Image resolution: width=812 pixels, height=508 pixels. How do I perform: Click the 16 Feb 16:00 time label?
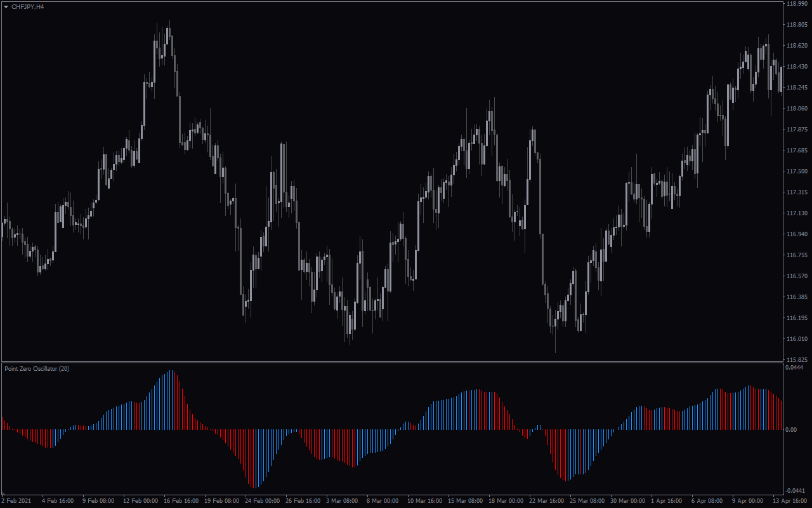point(181,501)
